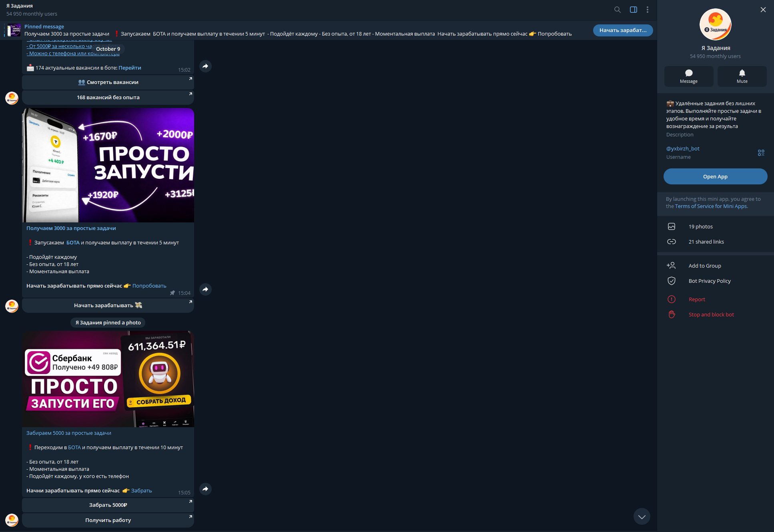Screen dimensions: 774x532
Task: Click the October 9 date badge
Action: (x=108, y=49)
